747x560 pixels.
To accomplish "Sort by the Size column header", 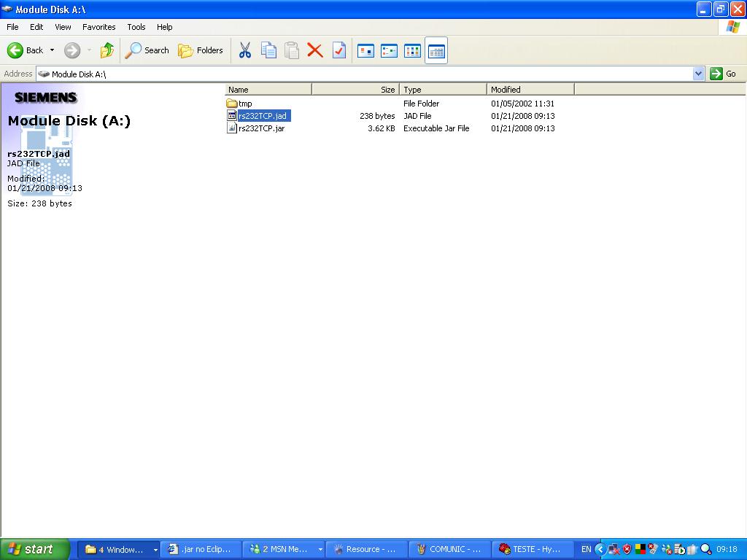I will point(355,90).
